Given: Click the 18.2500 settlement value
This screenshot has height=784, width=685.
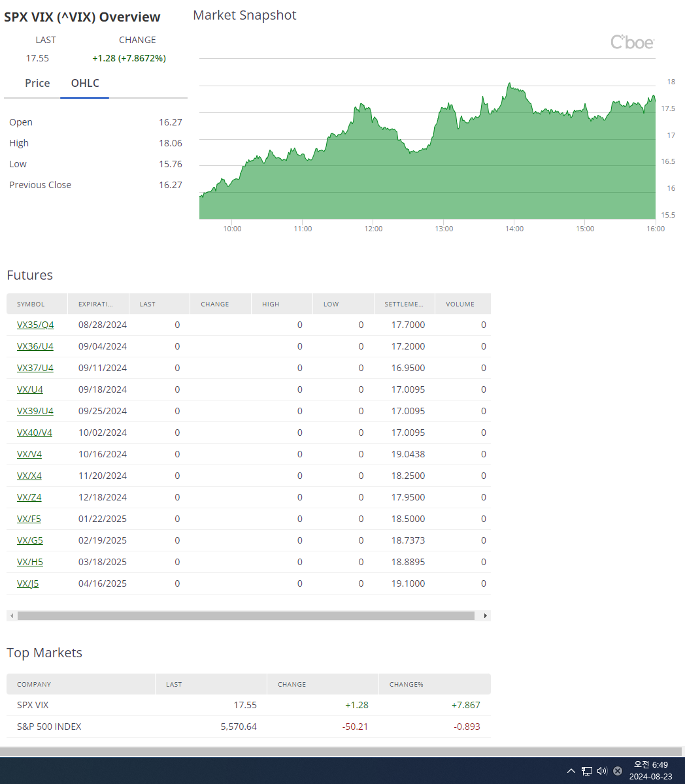Looking at the screenshot, I should click(x=408, y=476).
